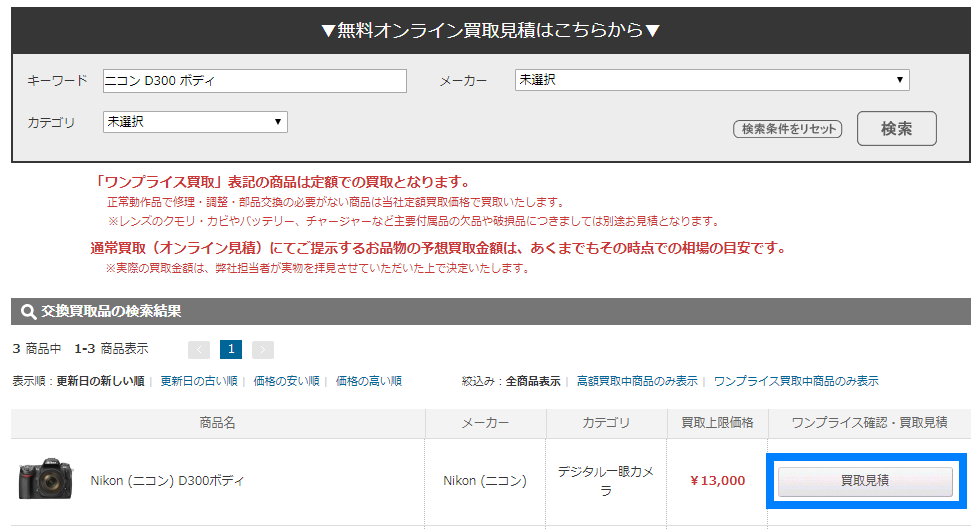This screenshot has width=980, height=529.
Task: Click product name Nikon (ニコン) D300ボディ
Action: (x=167, y=481)
